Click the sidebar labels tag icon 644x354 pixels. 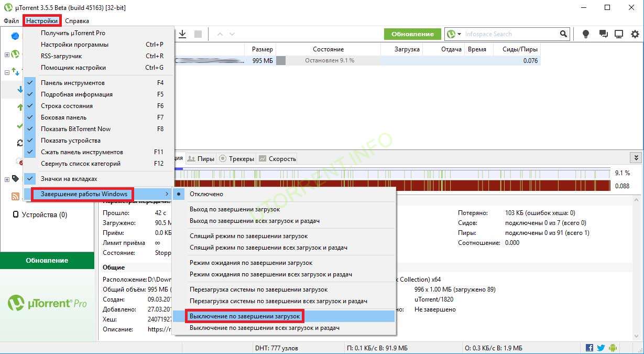15,179
